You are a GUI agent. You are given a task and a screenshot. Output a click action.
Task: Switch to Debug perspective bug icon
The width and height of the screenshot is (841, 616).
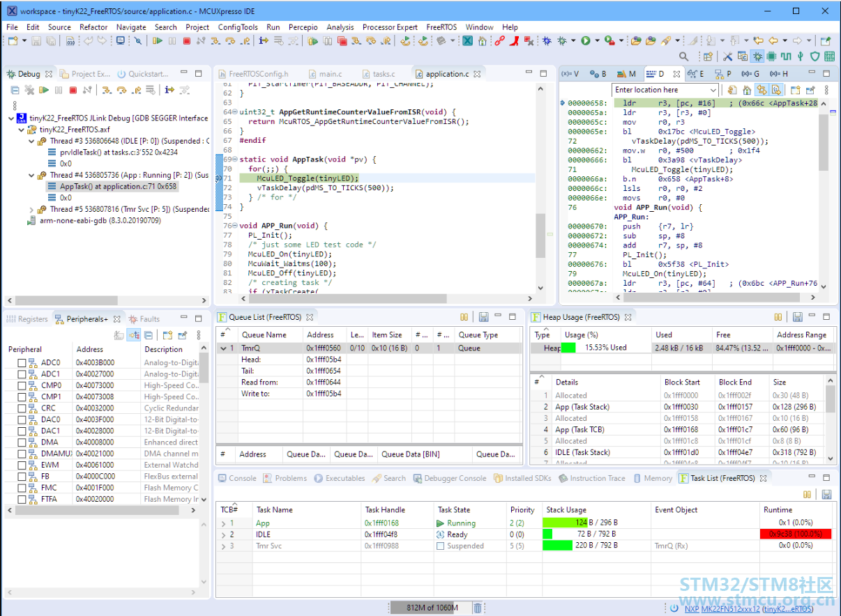(757, 56)
